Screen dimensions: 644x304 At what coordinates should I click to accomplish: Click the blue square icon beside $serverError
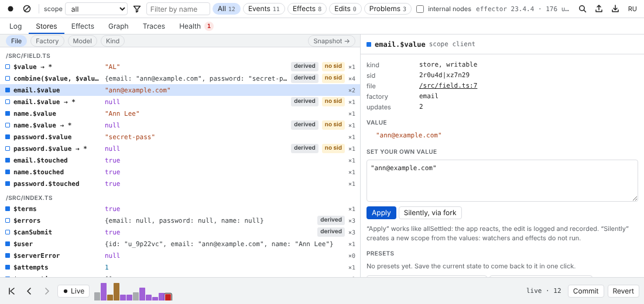pyautogui.click(x=8, y=255)
